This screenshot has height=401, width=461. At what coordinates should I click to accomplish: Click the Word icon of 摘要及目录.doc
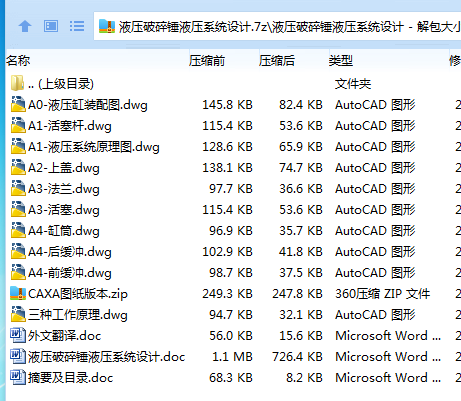(18, 377)
